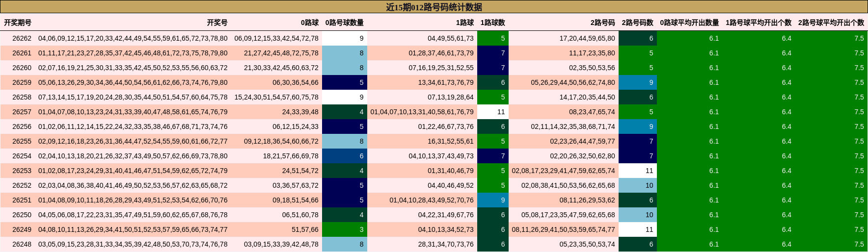
Task: Select draw number 26258
Action: click(22, 97)
